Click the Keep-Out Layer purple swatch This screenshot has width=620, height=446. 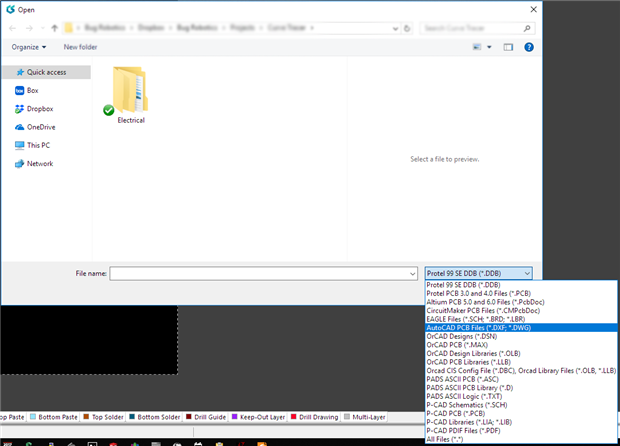pyautogui.click(x=234, y=416)
